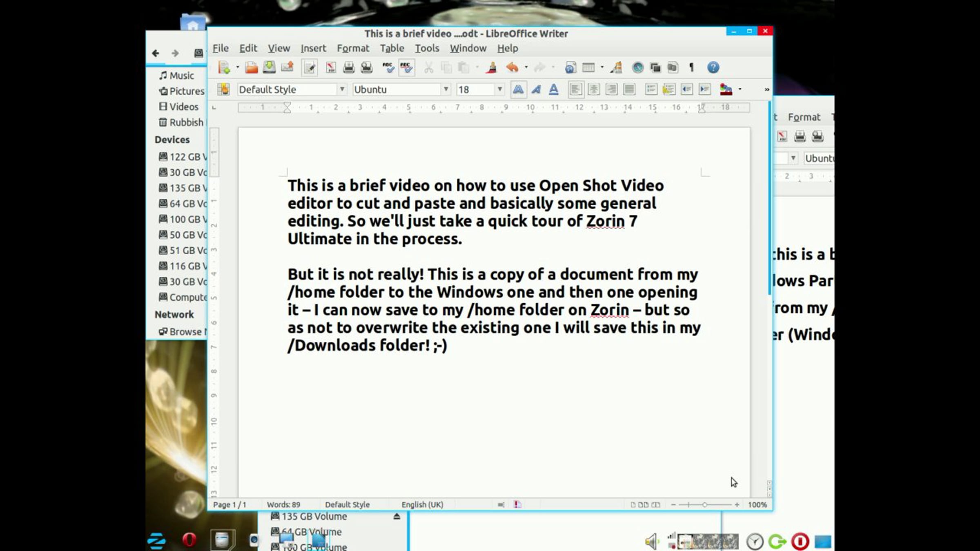The image size is (980, 551).
Task: Export directly as PDF
Action: (x=331, y=68)
